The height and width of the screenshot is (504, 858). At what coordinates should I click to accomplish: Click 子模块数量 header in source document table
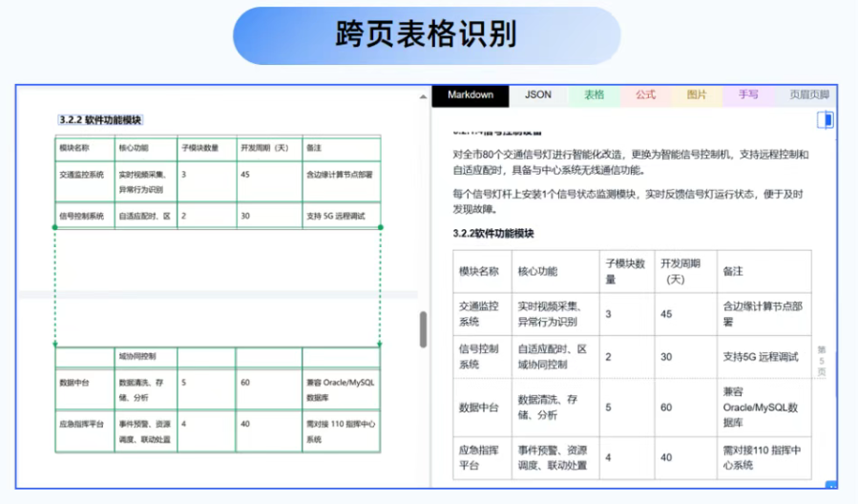pyautogui.click(x=207, y=148)
